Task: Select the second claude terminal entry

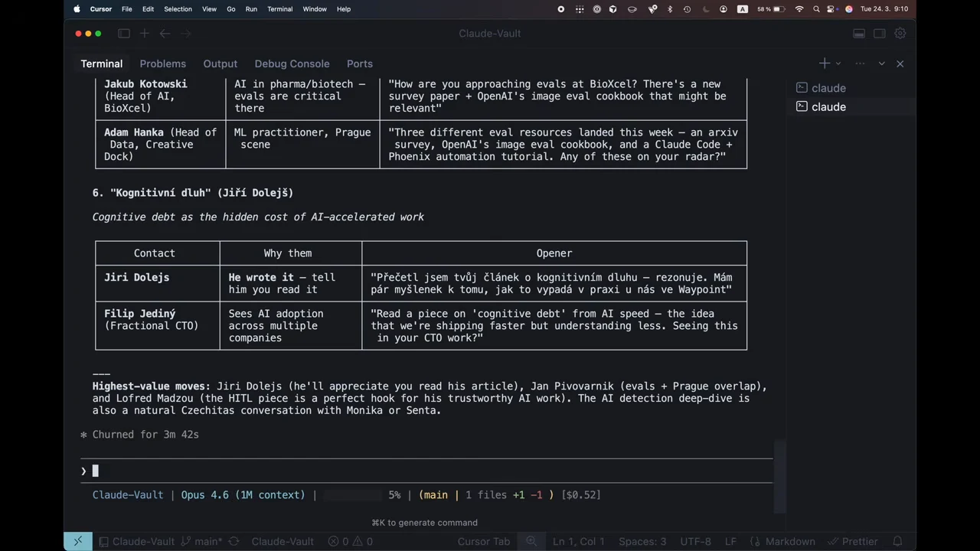Action: [x=851, y=106]
